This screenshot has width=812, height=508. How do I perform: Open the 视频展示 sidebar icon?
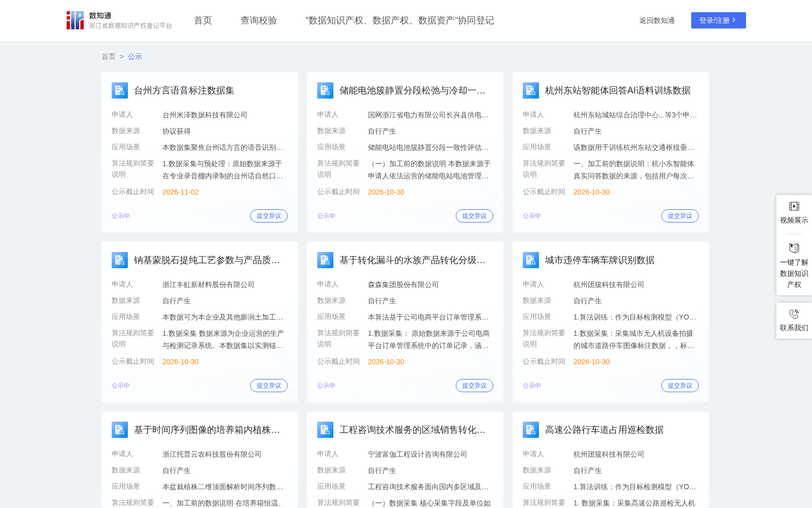tap(794, 206)
